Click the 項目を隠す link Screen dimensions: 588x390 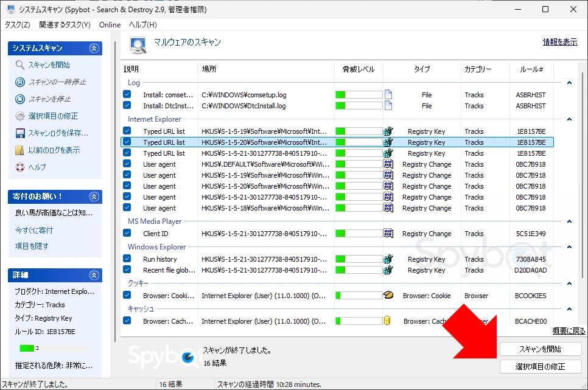pyautogui.click(x=32, y=246)
